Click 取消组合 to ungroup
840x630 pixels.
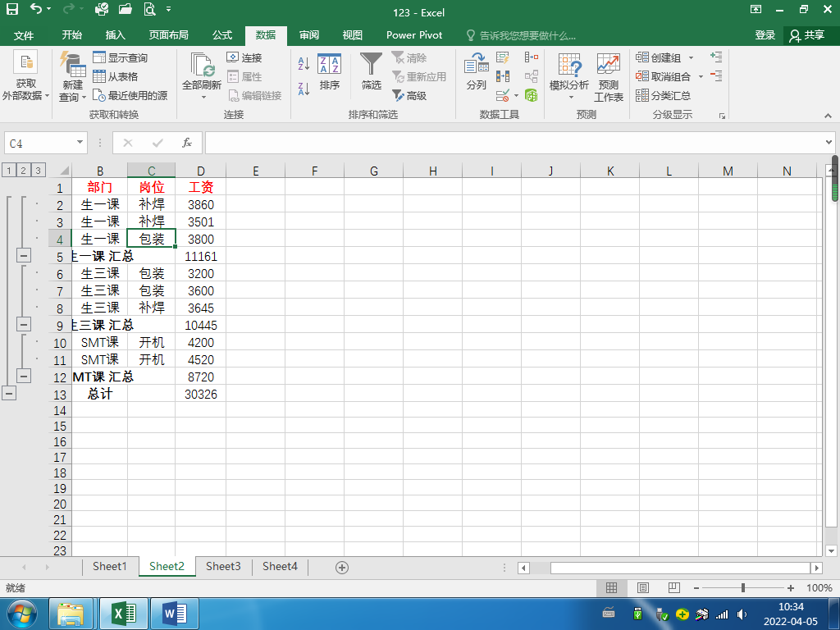tap(663, 76)
